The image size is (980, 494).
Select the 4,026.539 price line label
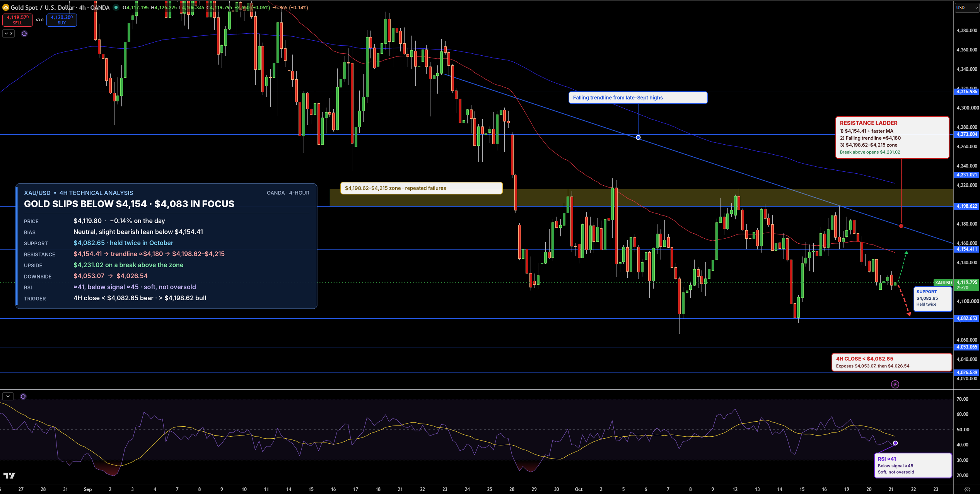pos(966,373)
